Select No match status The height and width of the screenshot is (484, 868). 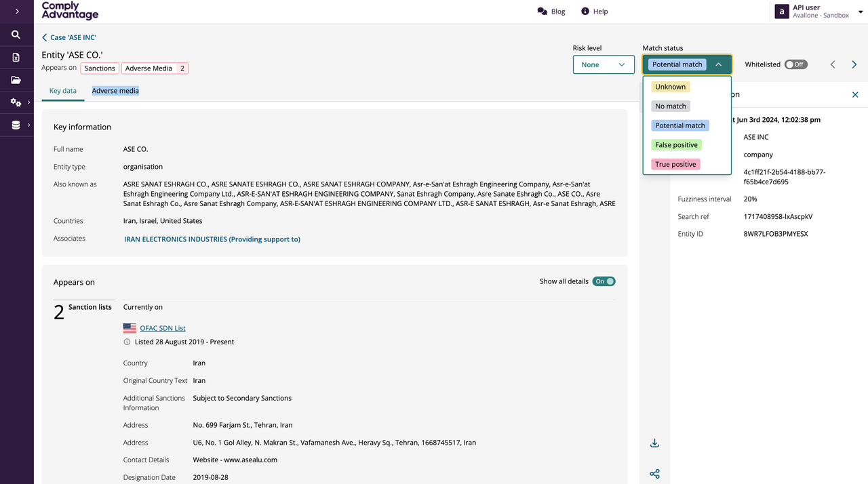pyautogui.click(x=671, y=106)
